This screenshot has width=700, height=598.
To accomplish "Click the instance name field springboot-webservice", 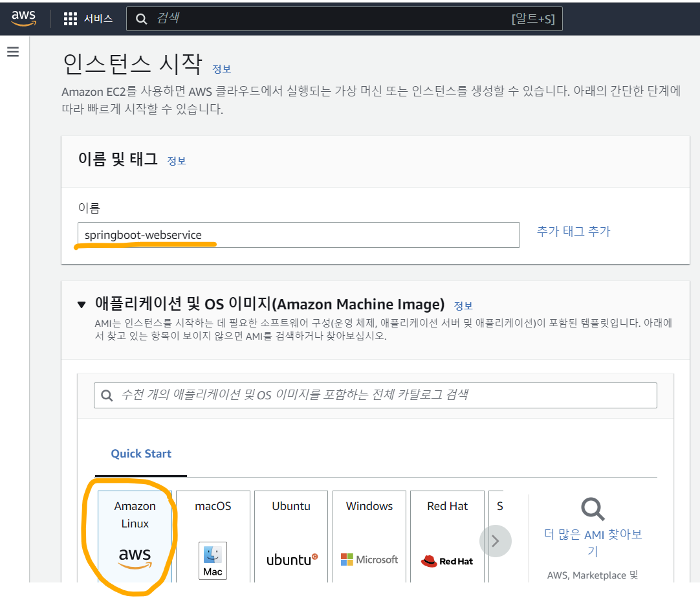I will point(299,235).
